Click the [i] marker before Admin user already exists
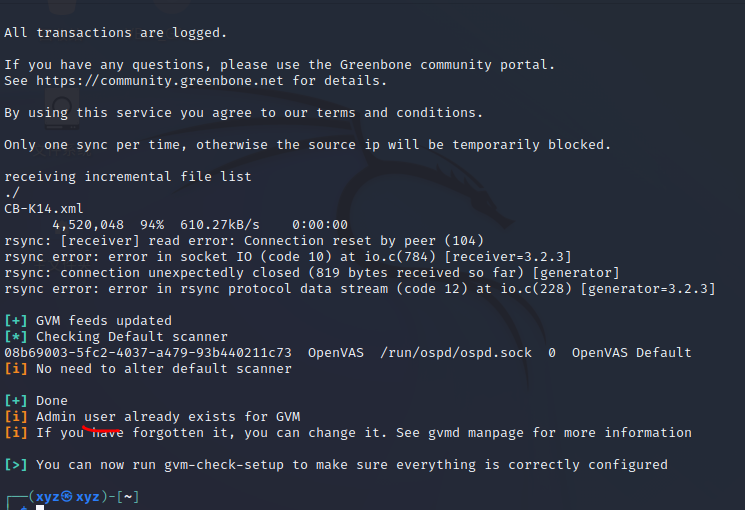 click(x=16, y=417)
